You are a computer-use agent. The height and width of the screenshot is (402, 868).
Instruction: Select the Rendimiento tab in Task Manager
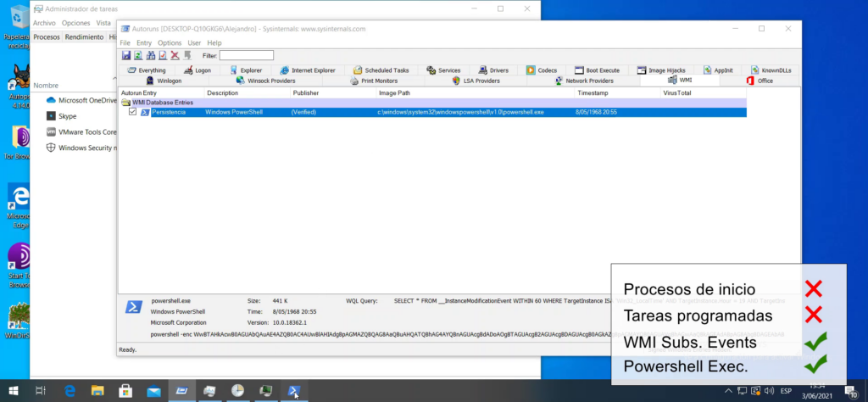(x=84, y=37)
